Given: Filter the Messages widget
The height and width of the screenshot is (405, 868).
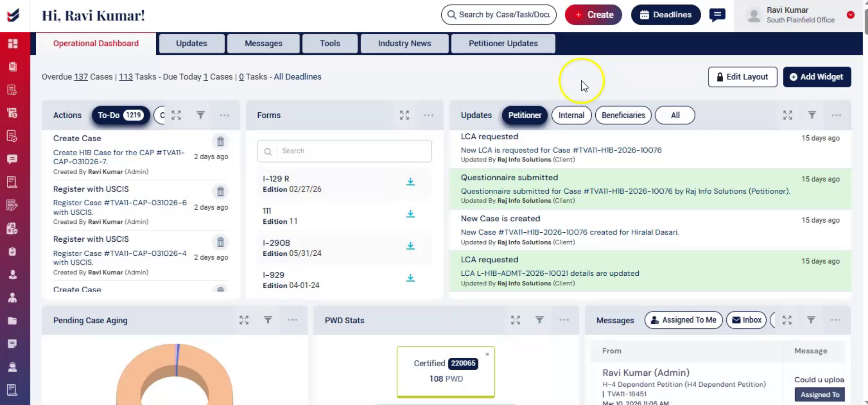Looking at the screenshot, I should point(811,320).
